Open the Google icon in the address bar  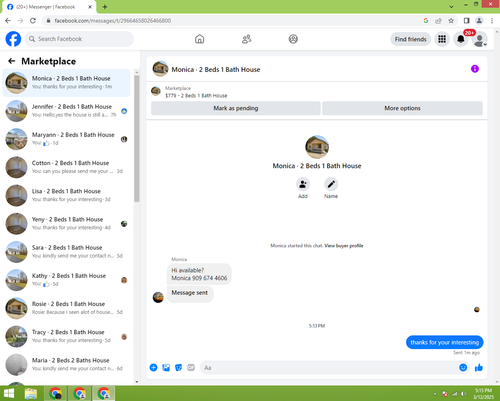coord(426,21)
